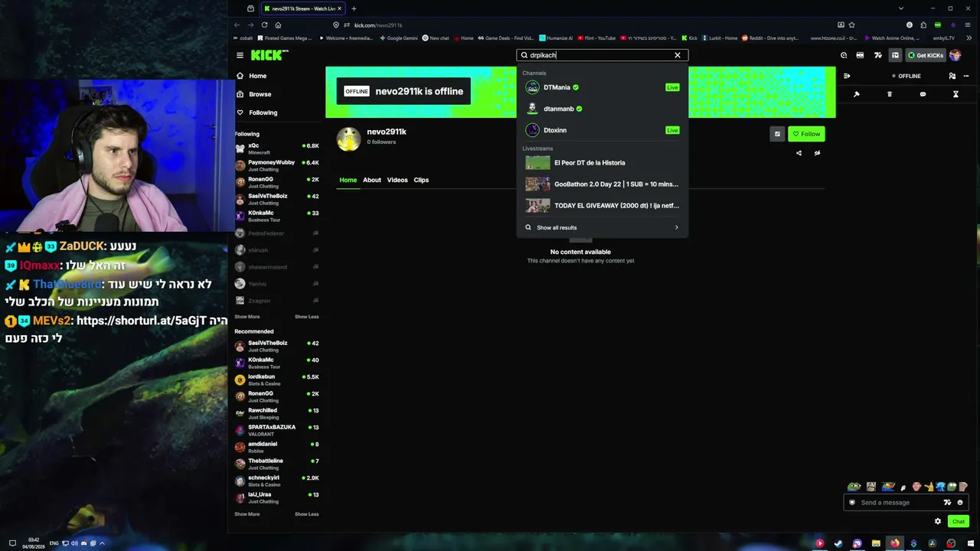Open the user profile avatar menu
Screen dimensions: 980x551
pyautogui.click(x=955, y=55)
